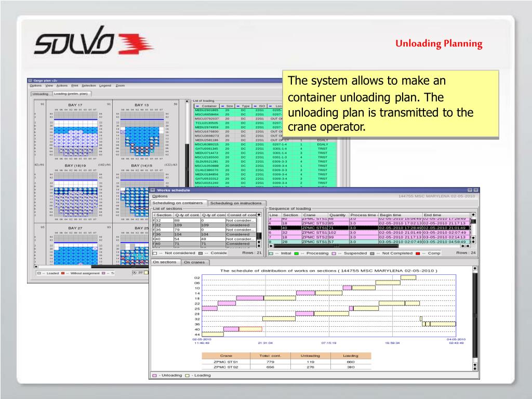Collapse ISO column using minus icon

click(255, 106)
